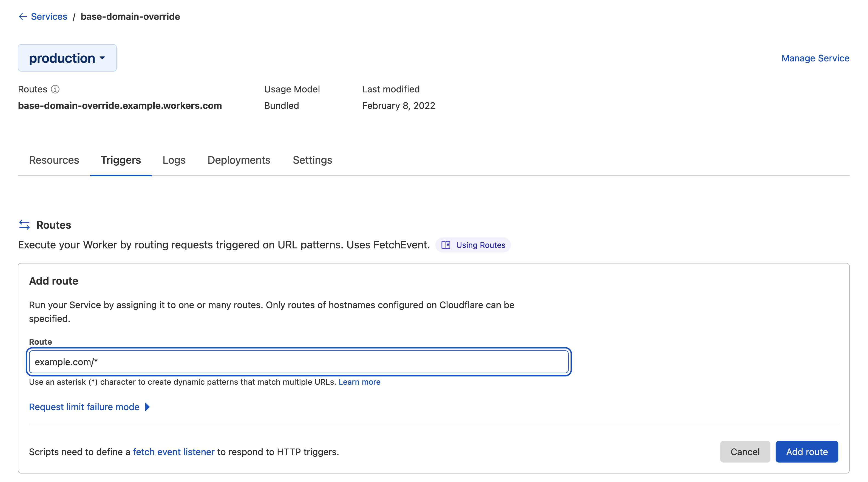Image resolution: width=868 pixels, height=482 pixels.
Task: Click the back arrow next to Services
Action: point(22,16)
